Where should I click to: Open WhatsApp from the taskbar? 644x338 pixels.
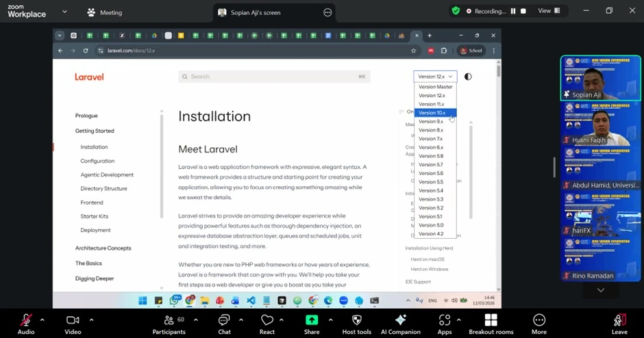pyautogui.click(x=175, y=300)
